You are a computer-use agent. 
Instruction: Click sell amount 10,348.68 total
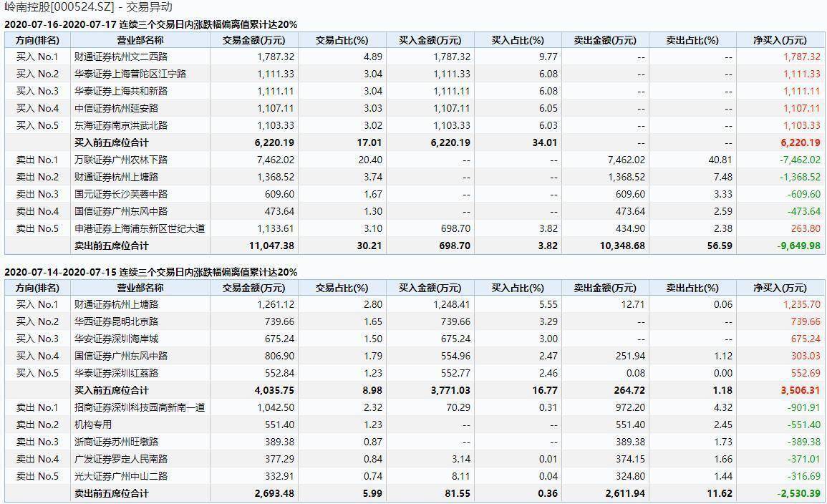pyautogui.click(x=622, y=246)
